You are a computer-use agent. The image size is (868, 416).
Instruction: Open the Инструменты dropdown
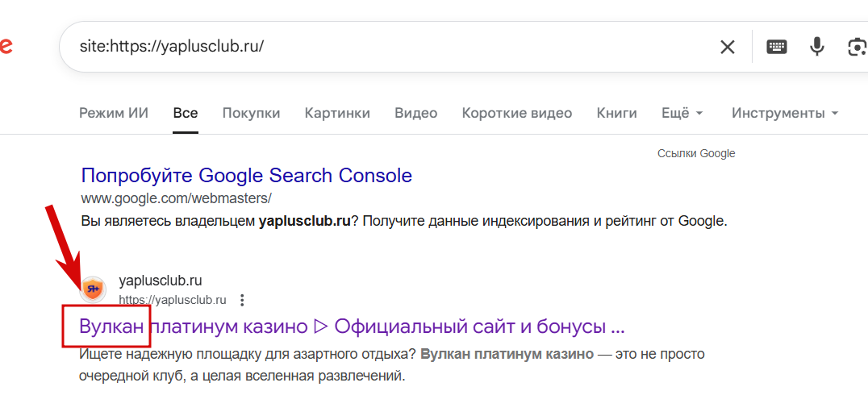click(784, 113)
